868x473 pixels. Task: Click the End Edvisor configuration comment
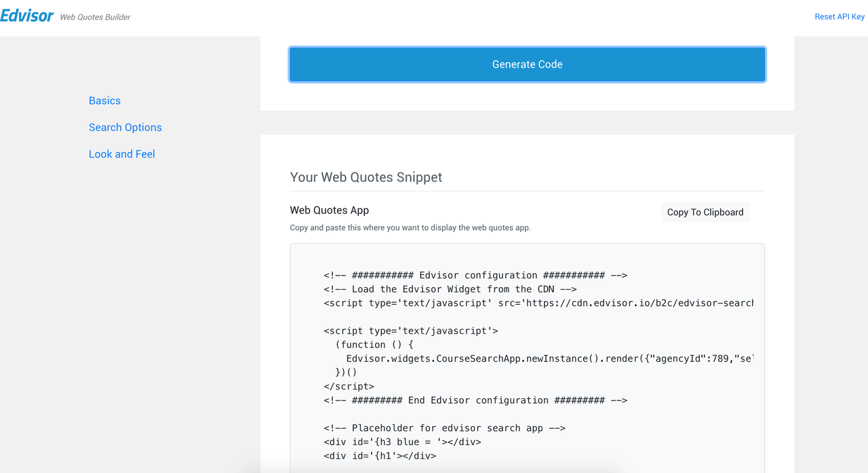[475, 400]
